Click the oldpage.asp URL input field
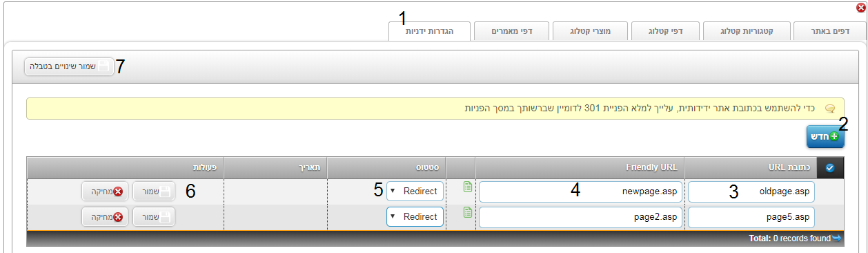Viewport: 868px width, 253px height. tap(751, 191)
